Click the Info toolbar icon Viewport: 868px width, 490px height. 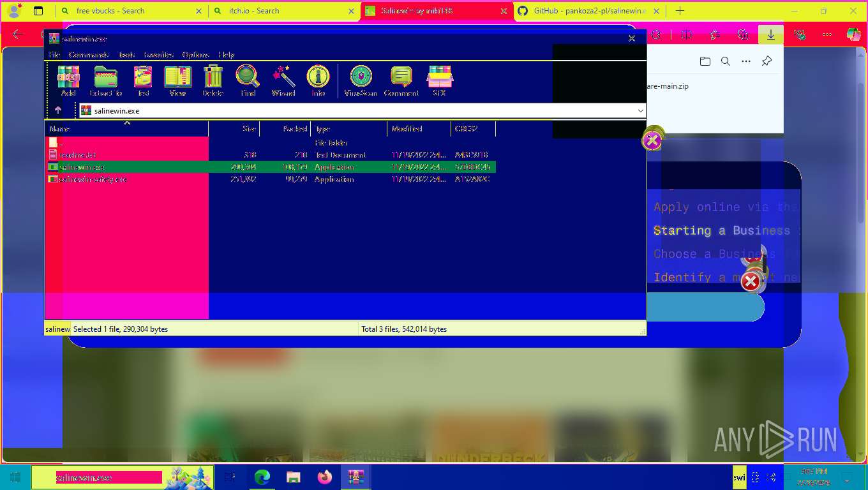tap(318, 81)
